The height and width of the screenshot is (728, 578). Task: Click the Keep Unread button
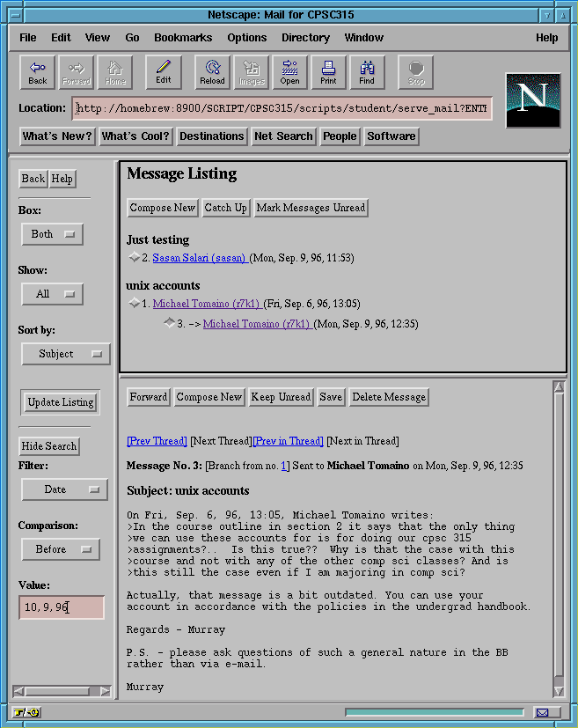(282, 397)
